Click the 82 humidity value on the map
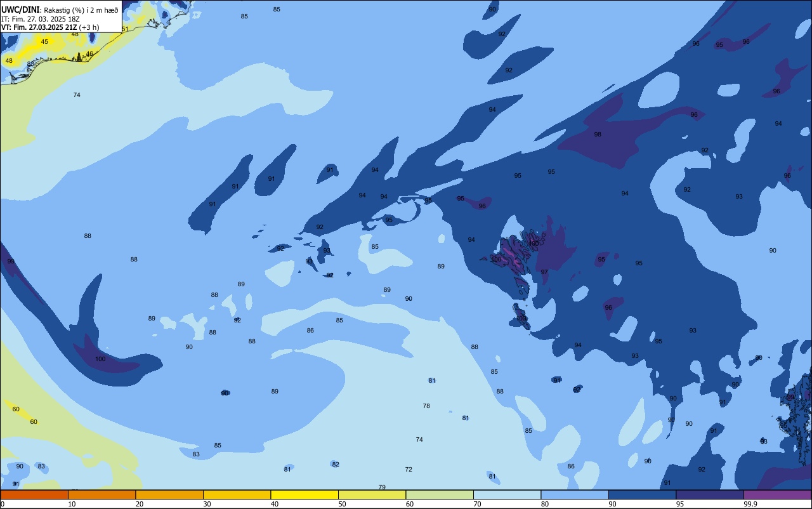The height and width of the screenshot is (509, 812). 336,465
